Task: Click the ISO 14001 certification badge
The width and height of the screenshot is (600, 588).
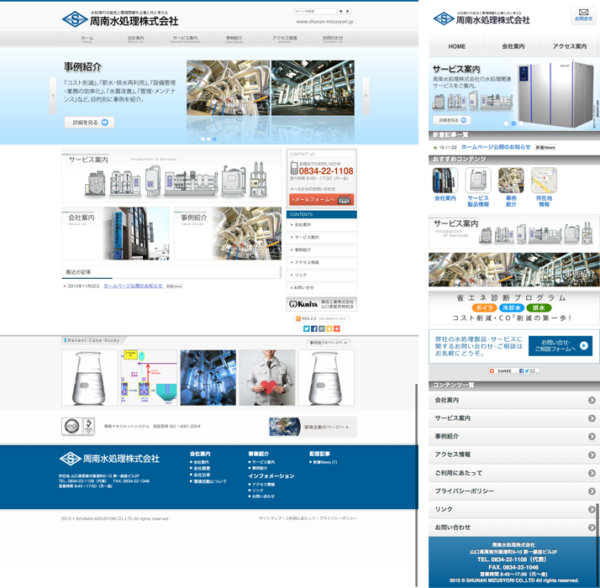Action: [78, 426]
